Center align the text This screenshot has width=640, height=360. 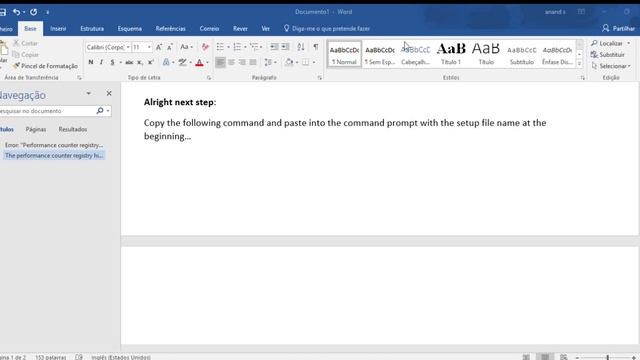pos(231,62)
